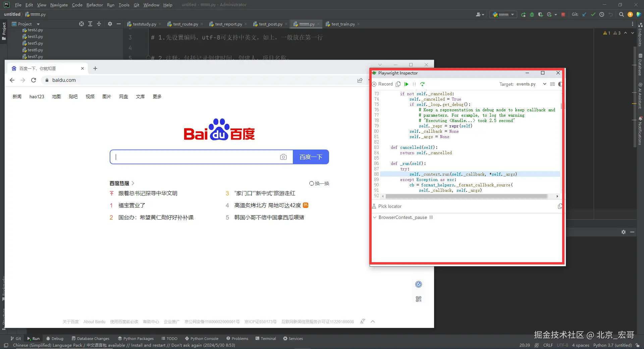
Task: Open the Python Console tool window
Action: pos(202,339)
